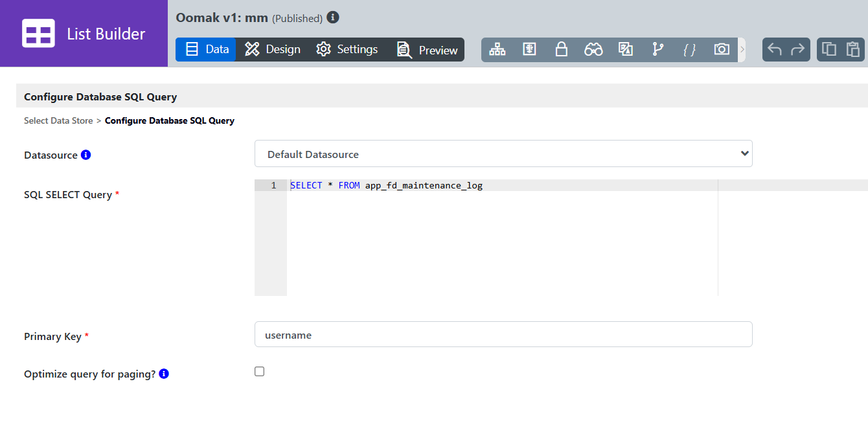Go to the Preview tab
This screenshot has height=430, width=868.
(x=428, y=50)
